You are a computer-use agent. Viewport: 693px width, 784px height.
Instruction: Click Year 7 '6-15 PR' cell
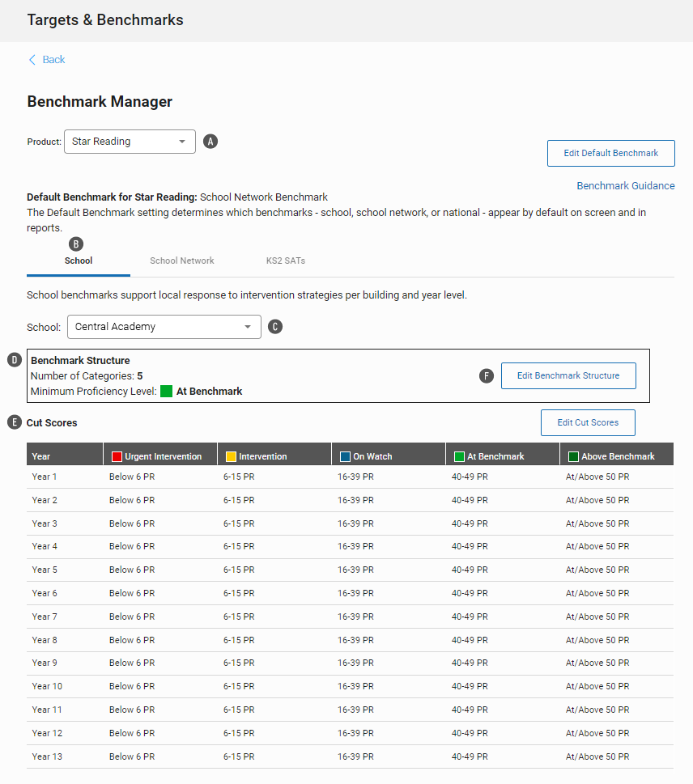239,617
